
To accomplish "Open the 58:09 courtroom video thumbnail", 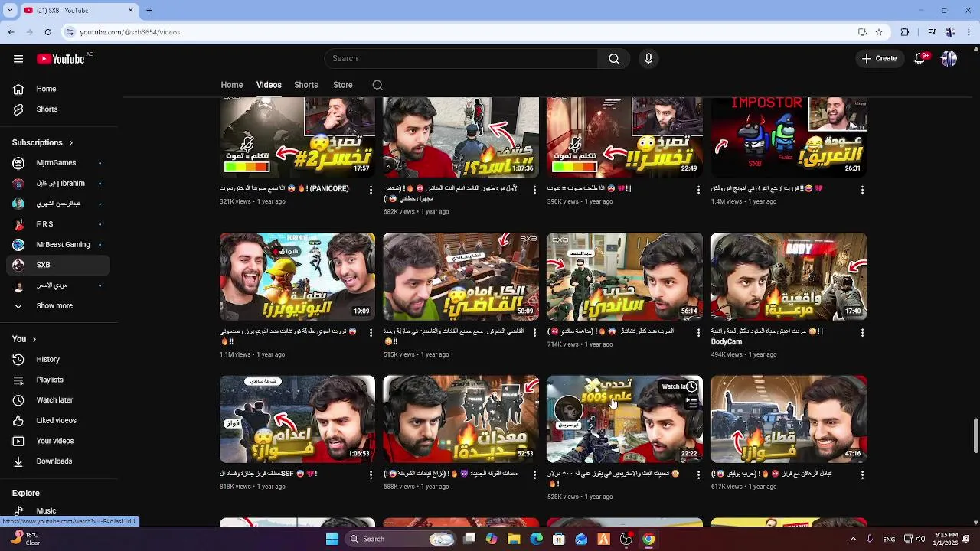I will (x=461, y=276).
